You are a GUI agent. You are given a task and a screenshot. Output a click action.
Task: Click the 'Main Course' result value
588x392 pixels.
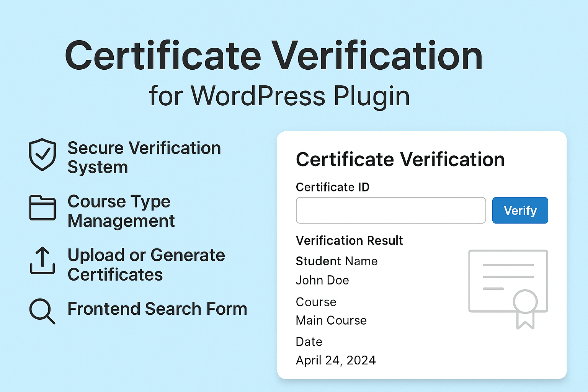tap(331, 320)
